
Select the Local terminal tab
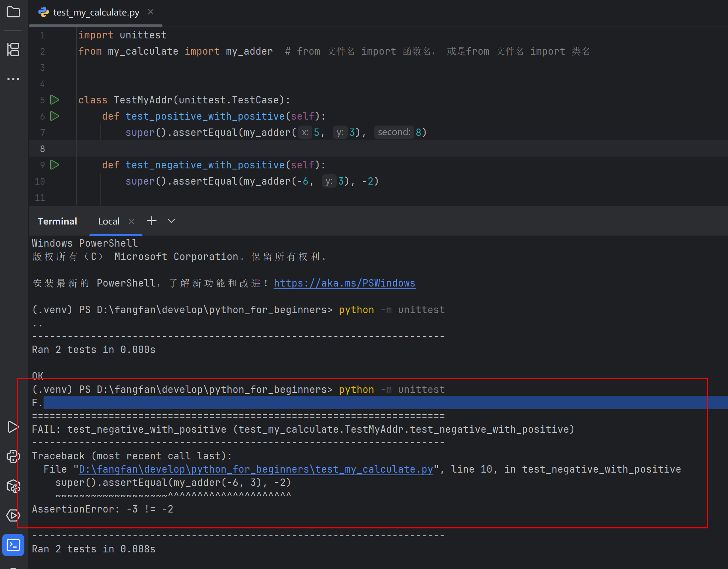pos(109,222)
